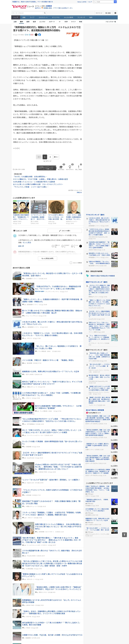Open ヘルプ link at top right
129x644 pixels.
tap(89, 2)
